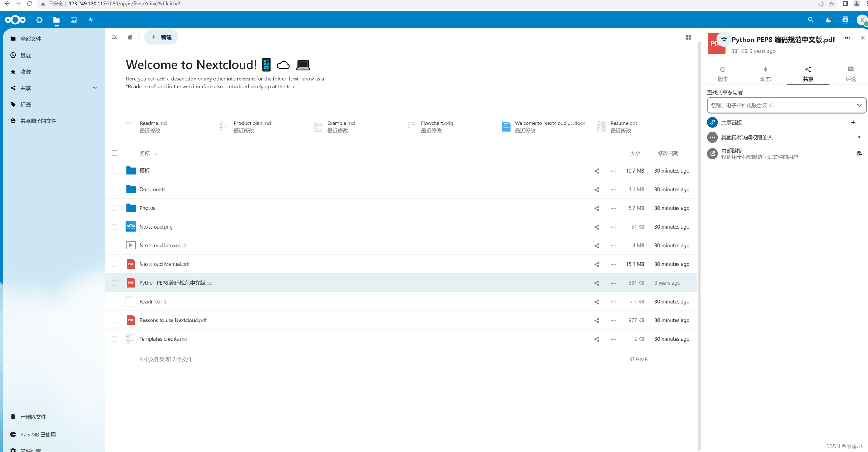Sort files by 名称 column
The image size is (868, 452).
pyautogui.click(x=145, y=153)
